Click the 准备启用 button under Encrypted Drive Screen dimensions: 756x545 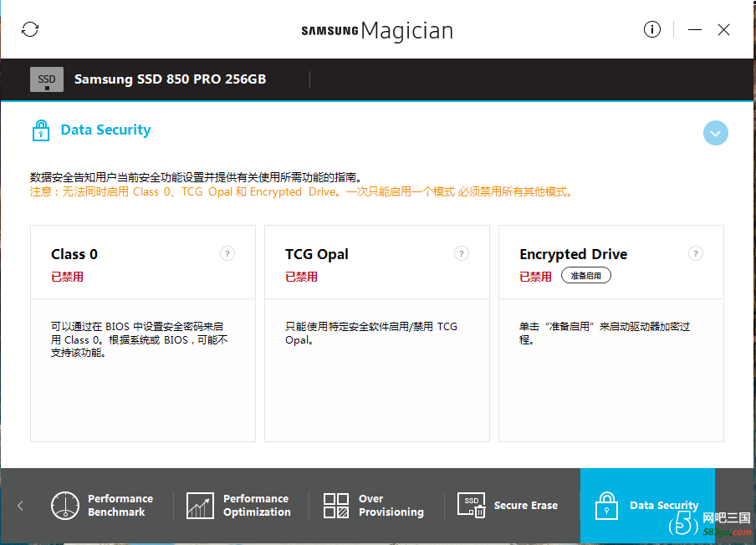coord(585,276)
